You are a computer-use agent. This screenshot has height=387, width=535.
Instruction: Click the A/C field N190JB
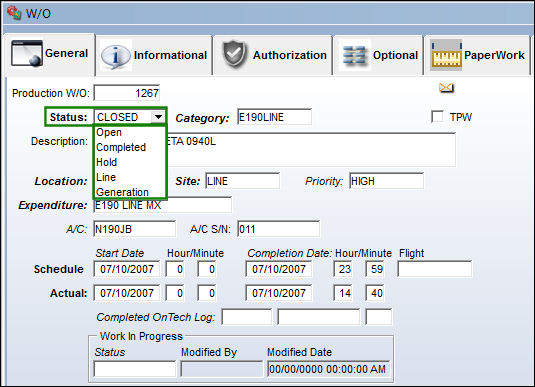[134, 229]
